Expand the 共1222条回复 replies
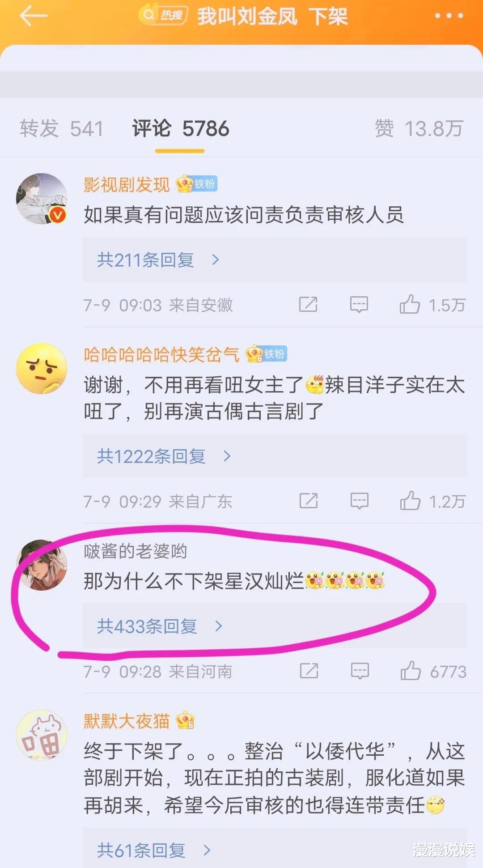483x868 pixels. click(275, 456)
